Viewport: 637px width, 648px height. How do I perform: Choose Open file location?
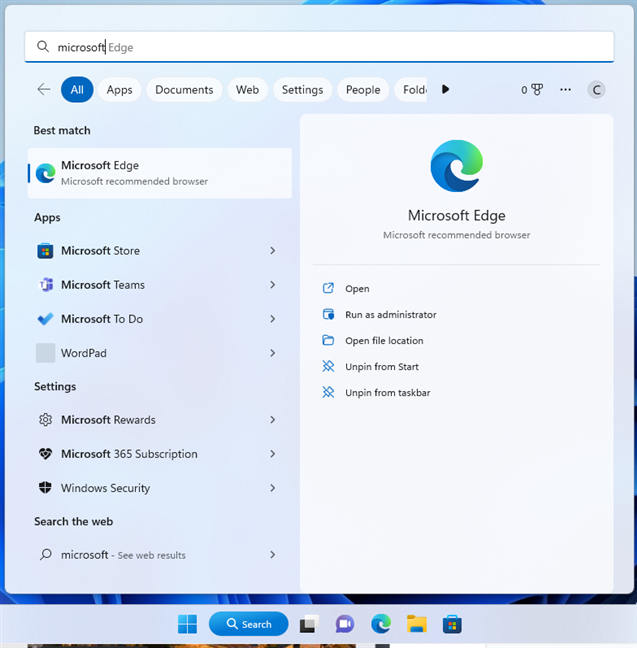tap(384, 341)
